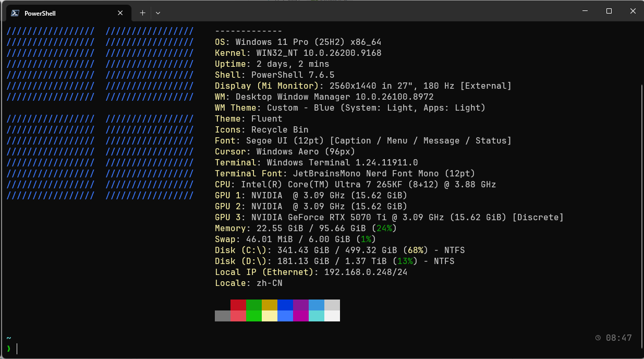The height and width of the screenshot is (359, 644).
Task: Click the 'Disk (D:\)' label
Action: point(241,261)
